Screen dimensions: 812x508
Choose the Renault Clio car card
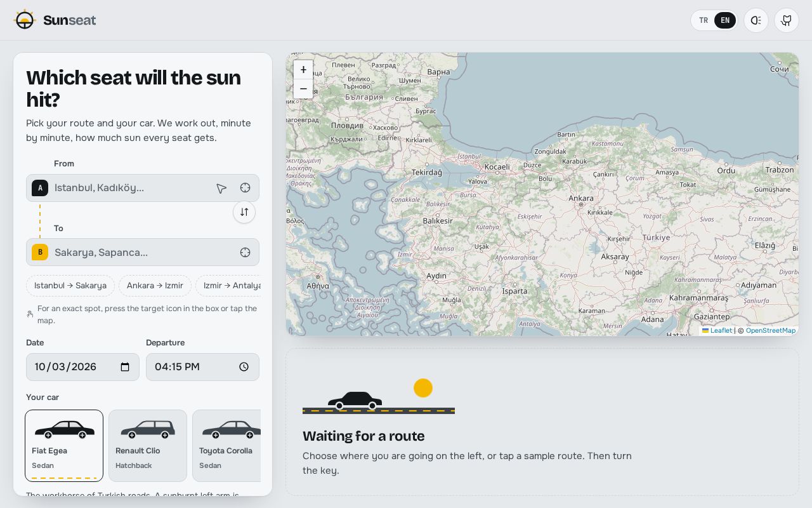(148, 446)
